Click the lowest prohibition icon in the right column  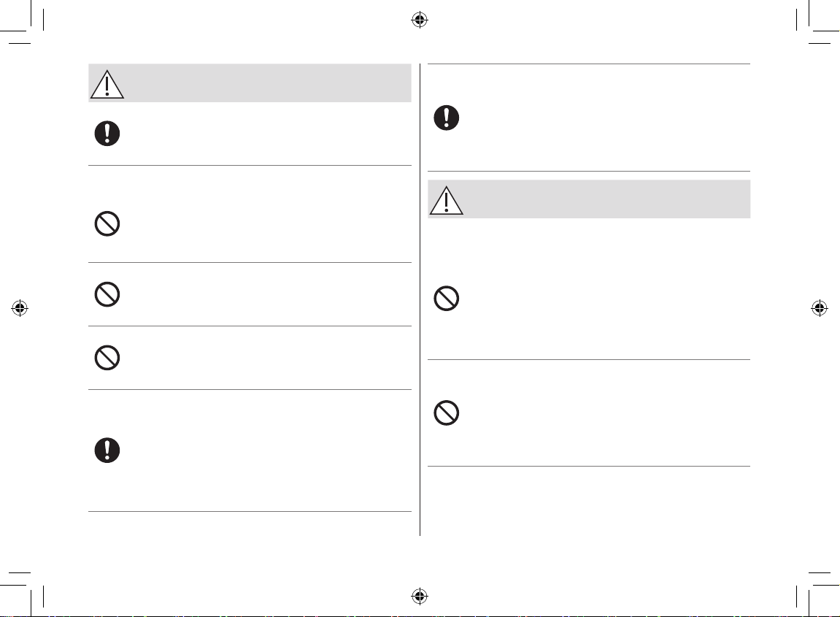tap(446, 413)
